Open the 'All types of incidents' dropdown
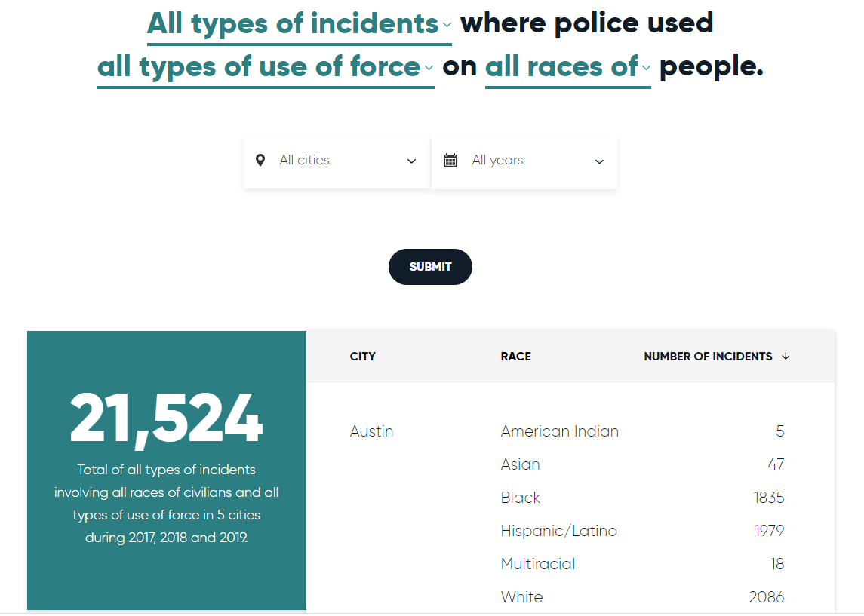864x616 pixels. 300,26
